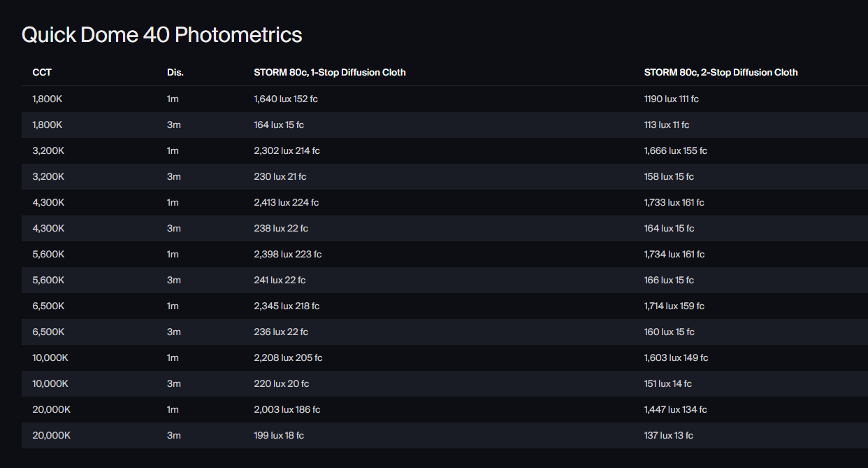
Task: Select the CCT column header
Action: tap(42, 73)
